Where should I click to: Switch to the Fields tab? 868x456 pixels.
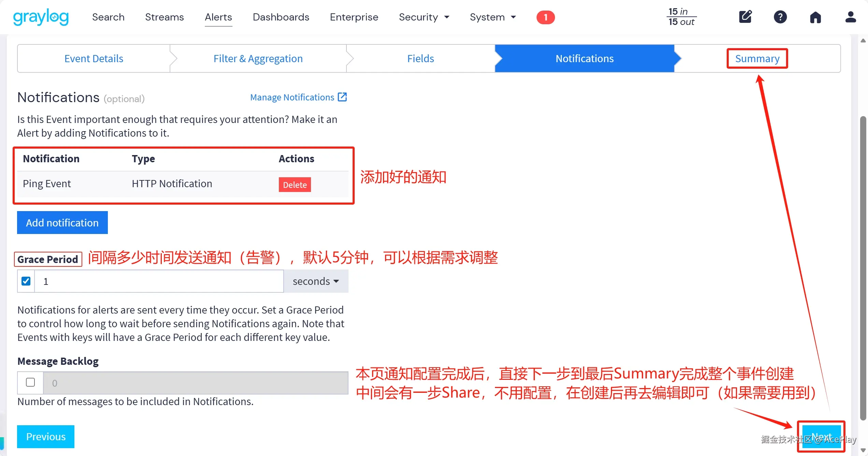(420, 58)
